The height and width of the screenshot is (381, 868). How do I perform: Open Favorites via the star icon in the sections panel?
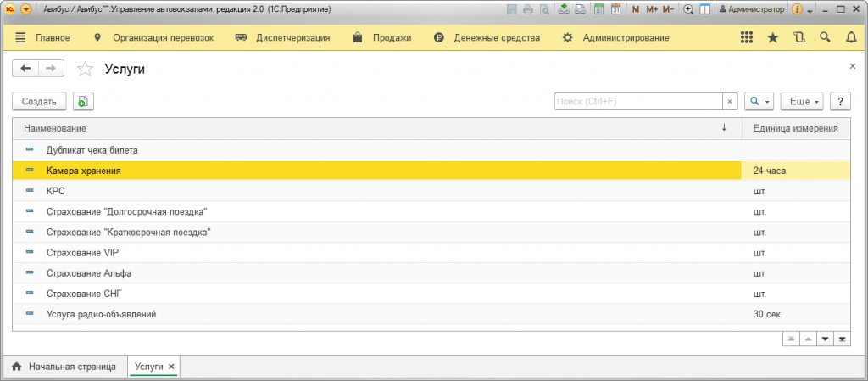(772, 38)
